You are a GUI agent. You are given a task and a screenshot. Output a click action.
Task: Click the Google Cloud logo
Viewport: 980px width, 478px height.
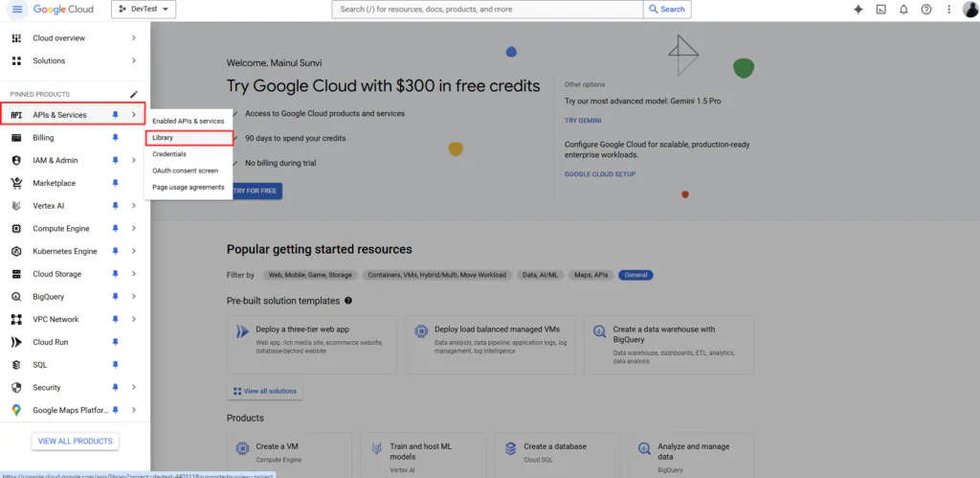click(63, 10)
